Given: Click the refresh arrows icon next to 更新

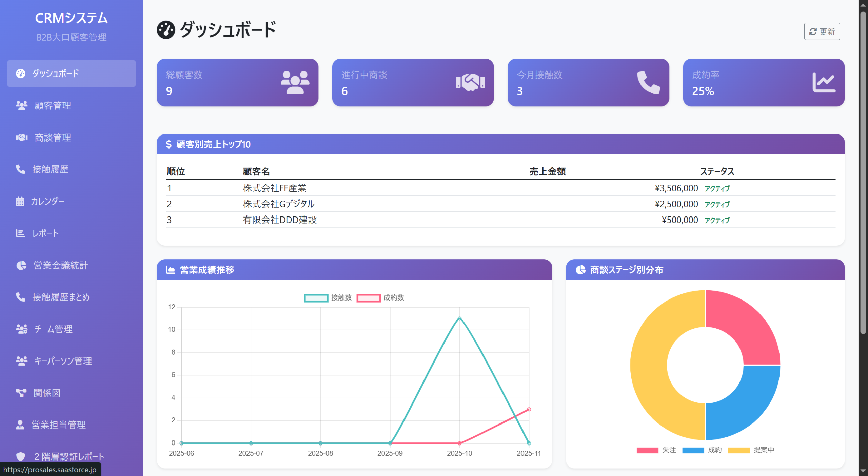Looking at the screenshot, I should click(813, 32).
